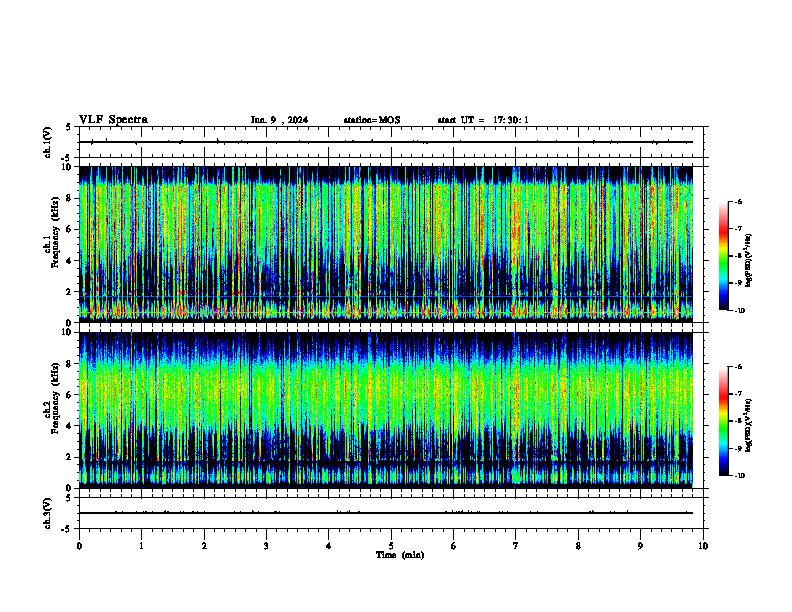Click the 'station=MOS' header text
This screenshot has width=792, height=612.
pos(372,120)
